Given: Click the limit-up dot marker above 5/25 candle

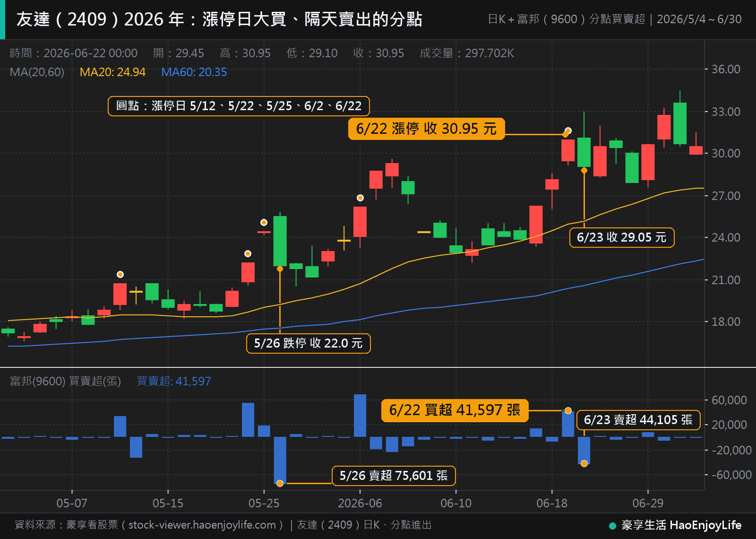Looking at the screenshot, I should pos(264,222).
